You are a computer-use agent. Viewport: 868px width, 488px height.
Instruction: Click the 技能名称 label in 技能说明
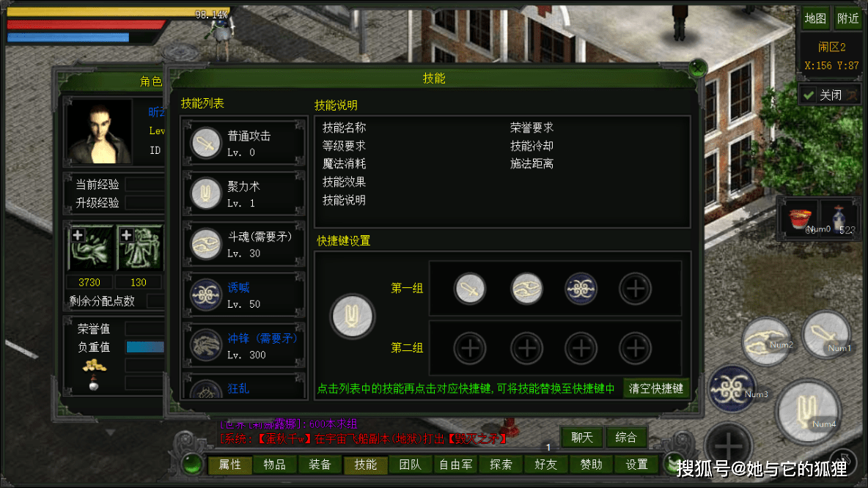click(x=345, y=127)
